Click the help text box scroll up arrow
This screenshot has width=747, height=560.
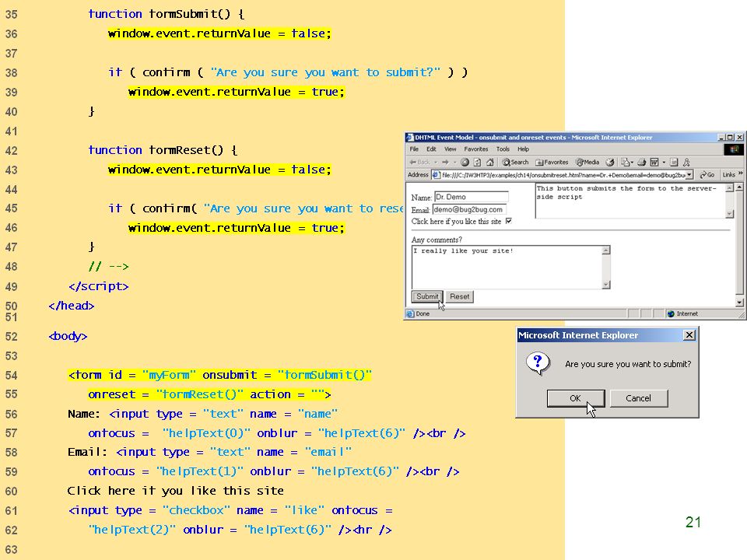tap(729, 188)
